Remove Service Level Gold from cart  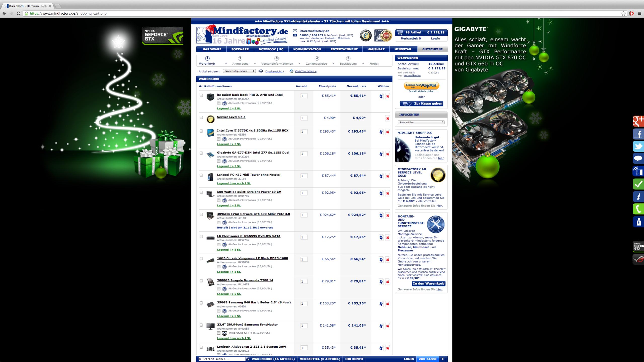click(388, 118)
